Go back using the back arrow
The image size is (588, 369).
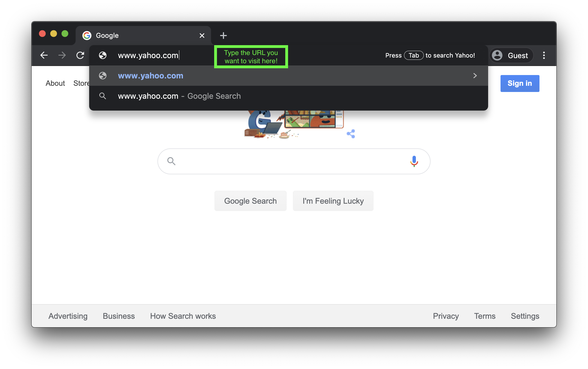point(44,55)
